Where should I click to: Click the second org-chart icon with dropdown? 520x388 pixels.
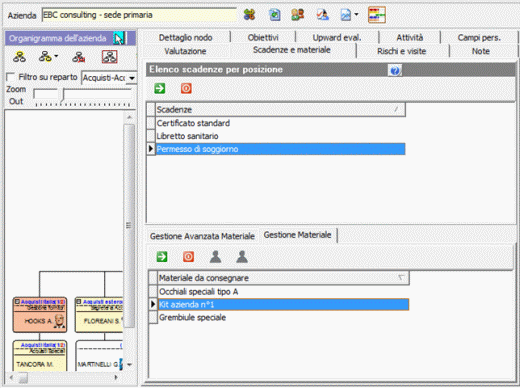click(45, 57)
